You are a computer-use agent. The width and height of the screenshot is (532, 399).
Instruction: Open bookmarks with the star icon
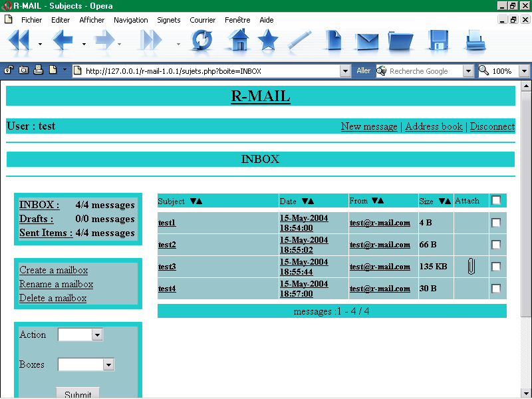coord(268,41)
